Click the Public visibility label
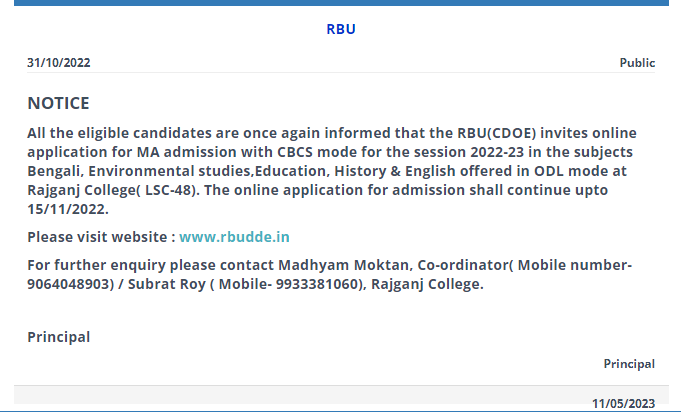The width and height of the screenshot is (681, 412). point(637,63)
